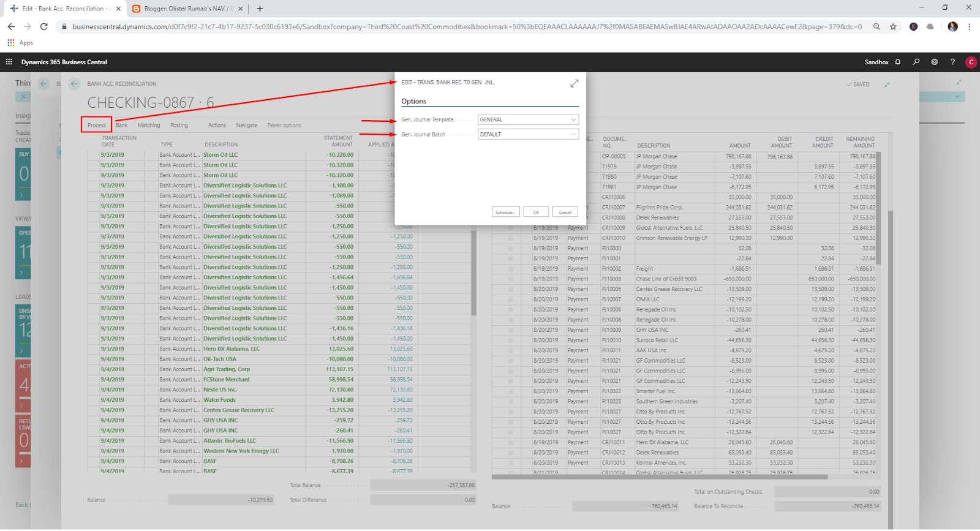The width and height of the screenshot is (980, 531).
Task: Reload the page with browser refresh icon
Action: 43,26
